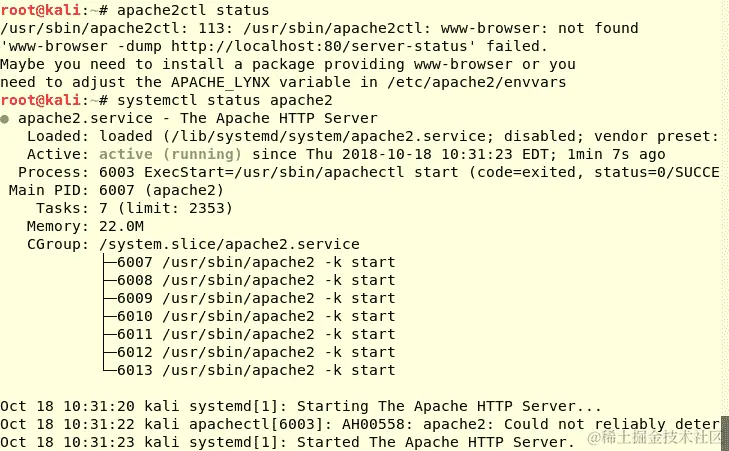This screenshot has height=451, width=729.
Task: Click the 'Starting The Apache HTTP Server...' log line
Action: (x=300, y=406)
